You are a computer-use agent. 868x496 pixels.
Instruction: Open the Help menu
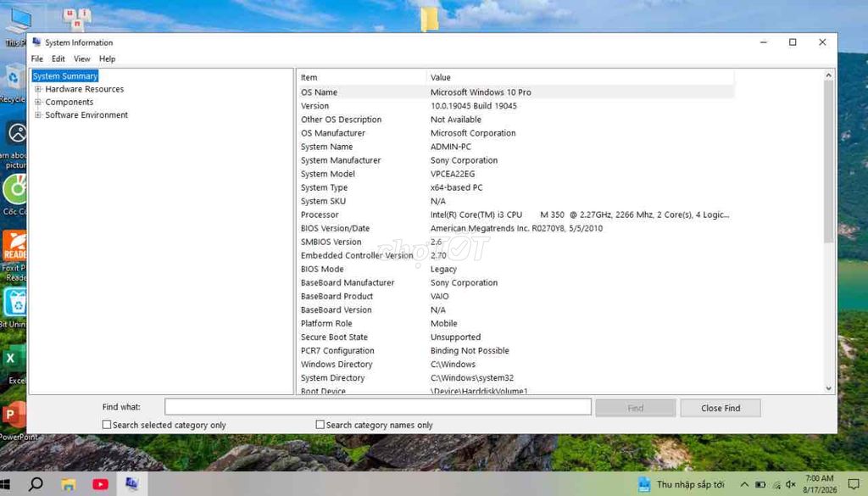(x=108, y=59)
